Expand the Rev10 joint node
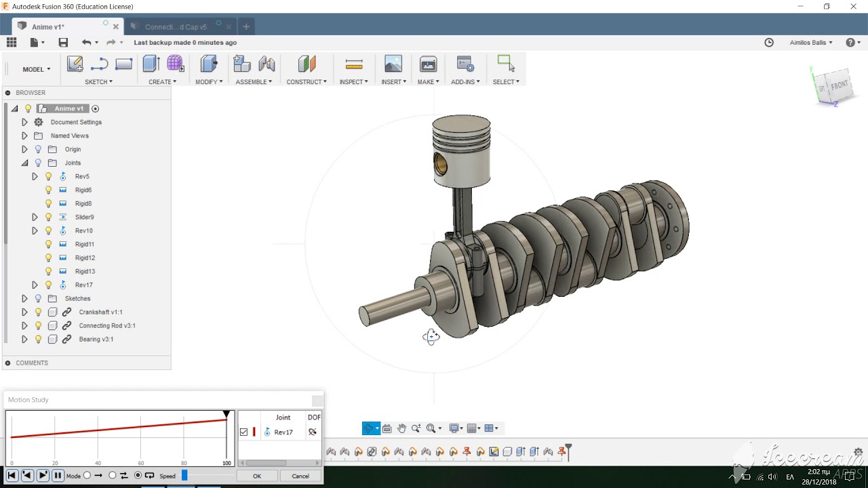This screenshot has width=868, height=488. [35, 230]
